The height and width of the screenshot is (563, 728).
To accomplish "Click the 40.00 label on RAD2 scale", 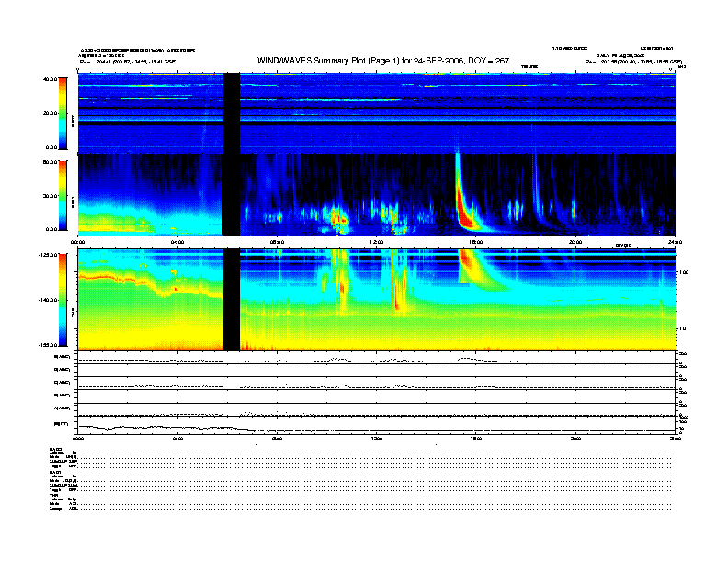I will point(51,79).
